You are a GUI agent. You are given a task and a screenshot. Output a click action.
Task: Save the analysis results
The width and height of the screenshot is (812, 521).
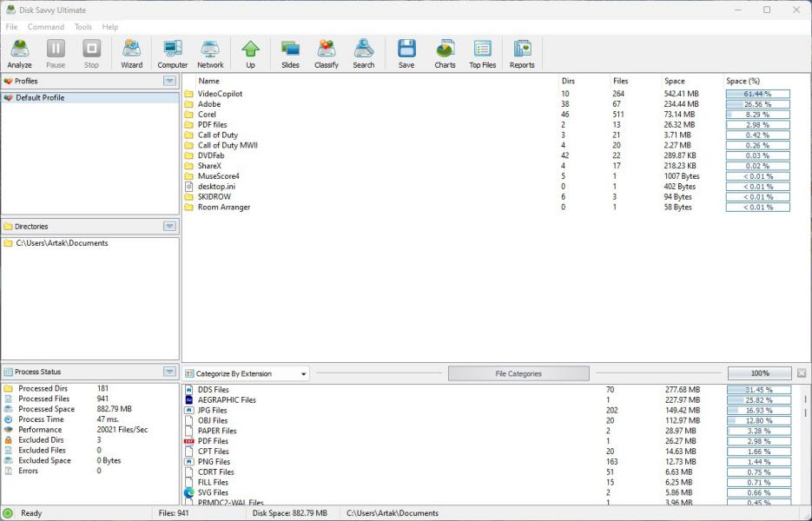point(406,54)
